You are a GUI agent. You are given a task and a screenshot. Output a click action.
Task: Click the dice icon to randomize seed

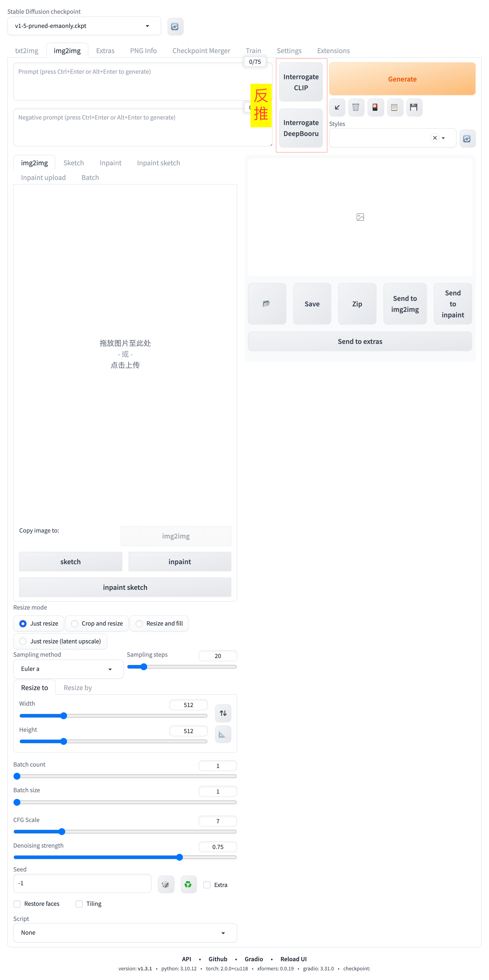coord(166,884)
